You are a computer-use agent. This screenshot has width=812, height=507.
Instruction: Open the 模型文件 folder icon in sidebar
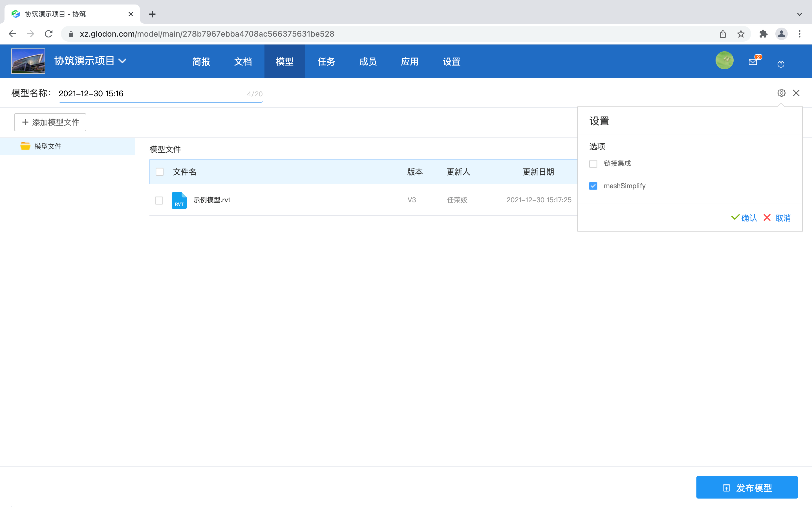point(25,146)
